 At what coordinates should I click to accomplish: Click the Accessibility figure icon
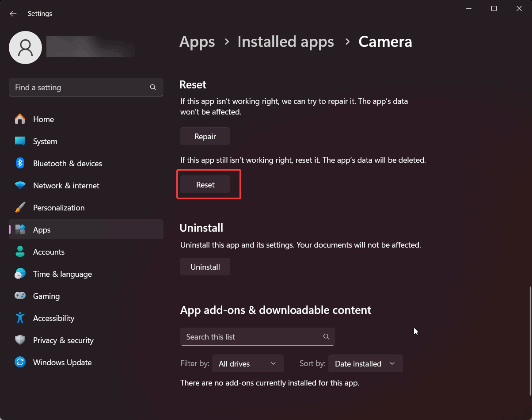coord(20,318)
